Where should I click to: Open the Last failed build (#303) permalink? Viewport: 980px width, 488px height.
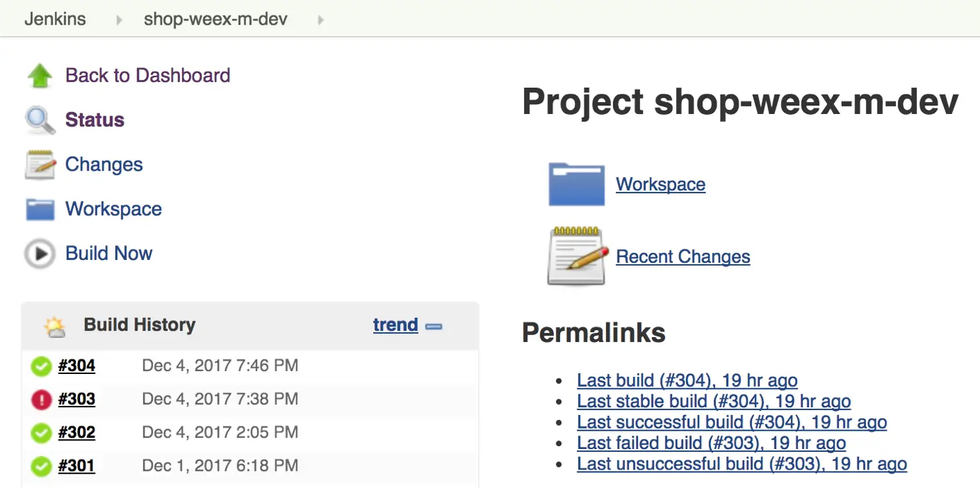711,443
